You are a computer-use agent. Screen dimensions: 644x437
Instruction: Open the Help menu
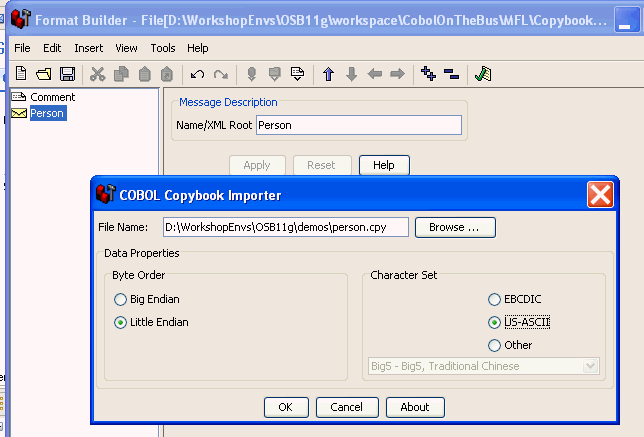pos(198,48)
